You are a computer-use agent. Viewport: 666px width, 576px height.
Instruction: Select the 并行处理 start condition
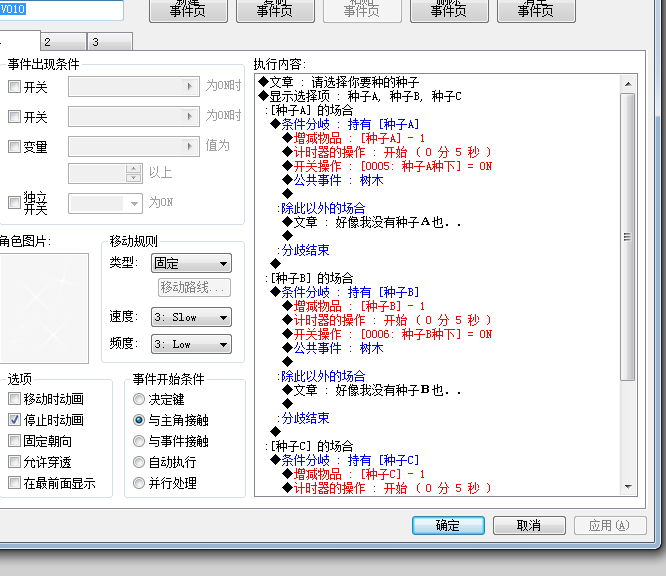139,483
